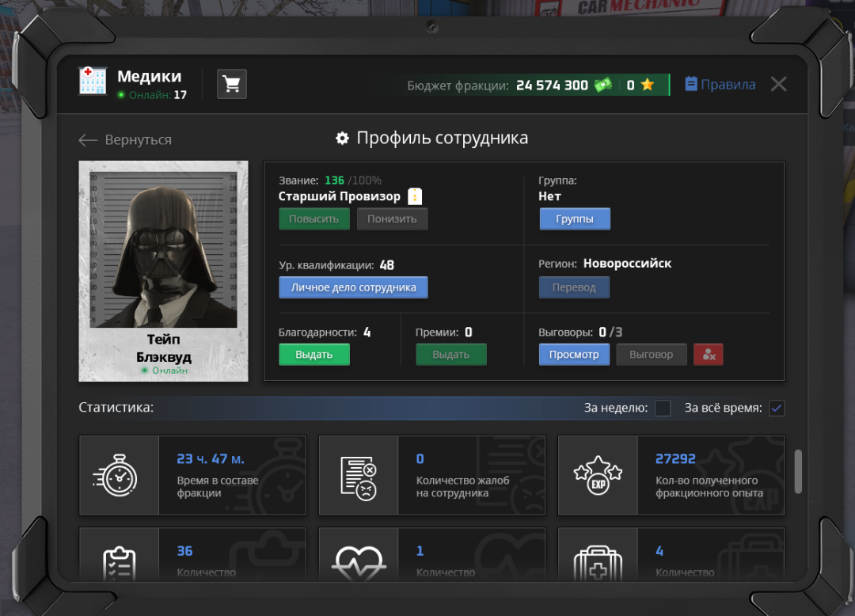The width and height of the screenshot is (855, 616).
Task: Open the faction shop cart icon
Action: 232,84
